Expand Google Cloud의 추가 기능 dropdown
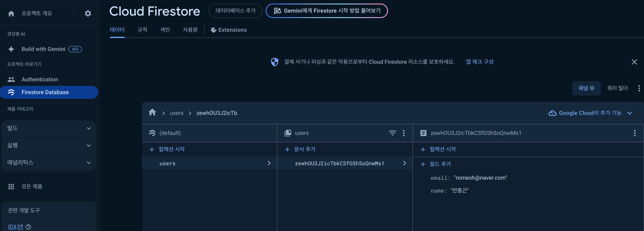This screenshot has width=644, height=231. pos(590,113)
